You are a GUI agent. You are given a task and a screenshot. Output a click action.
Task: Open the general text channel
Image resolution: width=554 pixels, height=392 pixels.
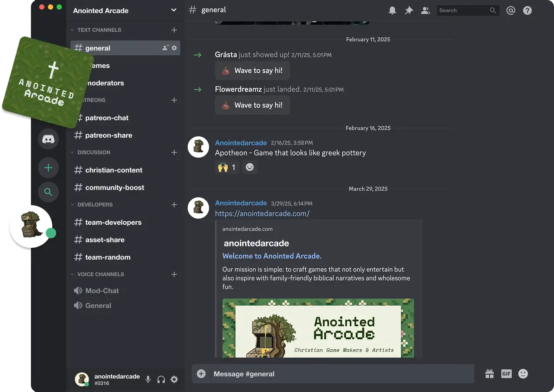click(x=125, y=48)
